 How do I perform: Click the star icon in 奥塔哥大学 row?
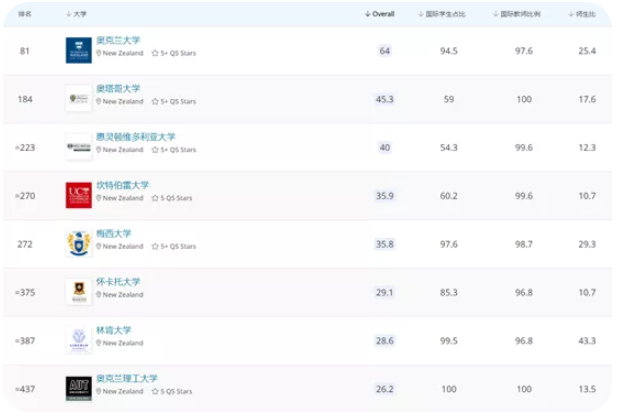[x=155, y=101]
